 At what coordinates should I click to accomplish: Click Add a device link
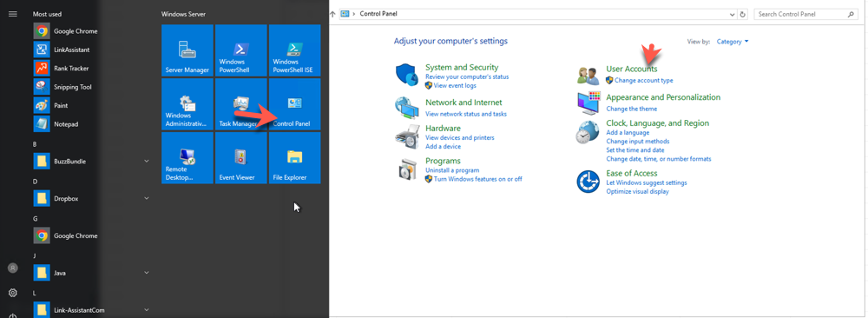tap(443, 147)
